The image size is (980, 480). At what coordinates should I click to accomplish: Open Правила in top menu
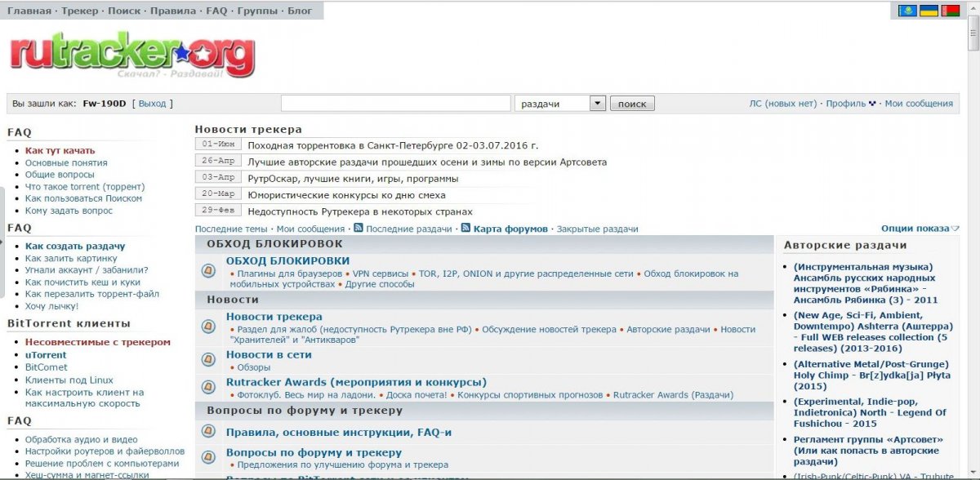[173, 11]
